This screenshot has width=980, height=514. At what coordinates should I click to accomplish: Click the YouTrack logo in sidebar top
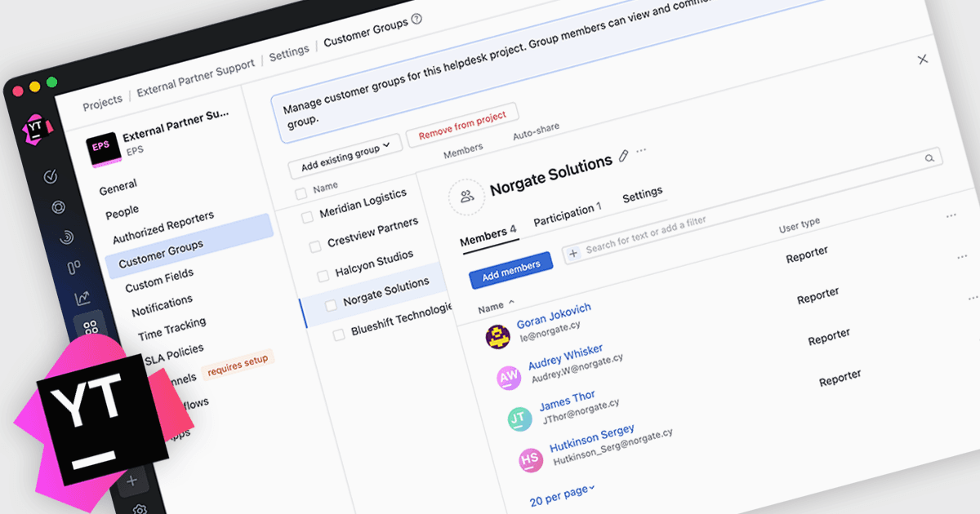(37, 129)
